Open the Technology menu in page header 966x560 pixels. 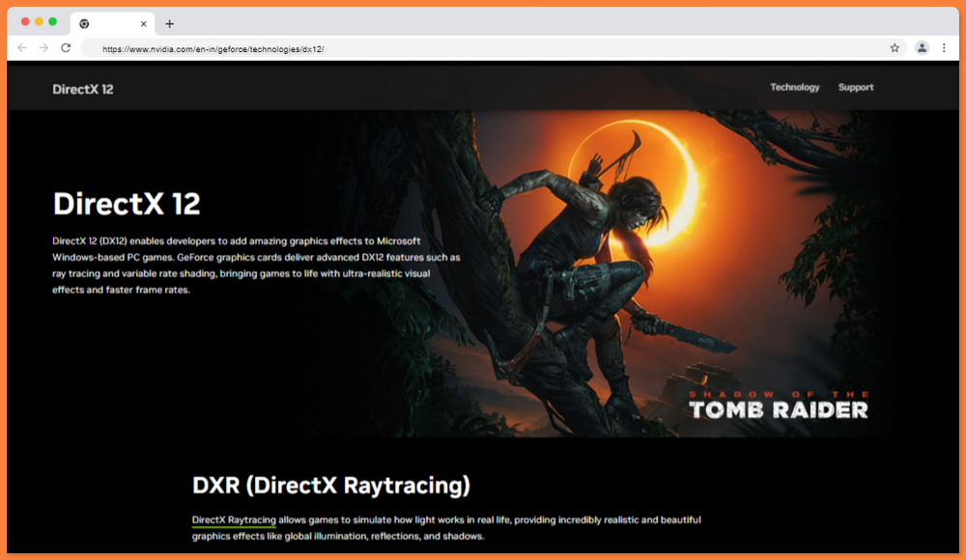point(794,88)
